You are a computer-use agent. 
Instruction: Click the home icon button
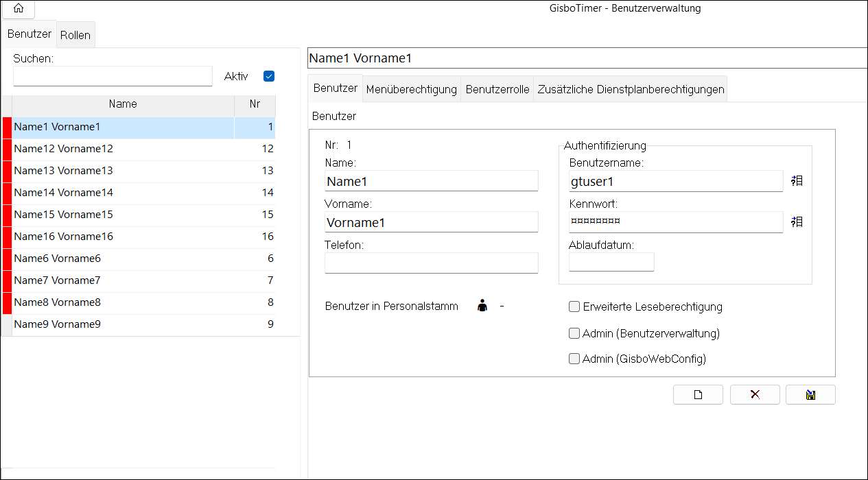[x=19, y=9]
